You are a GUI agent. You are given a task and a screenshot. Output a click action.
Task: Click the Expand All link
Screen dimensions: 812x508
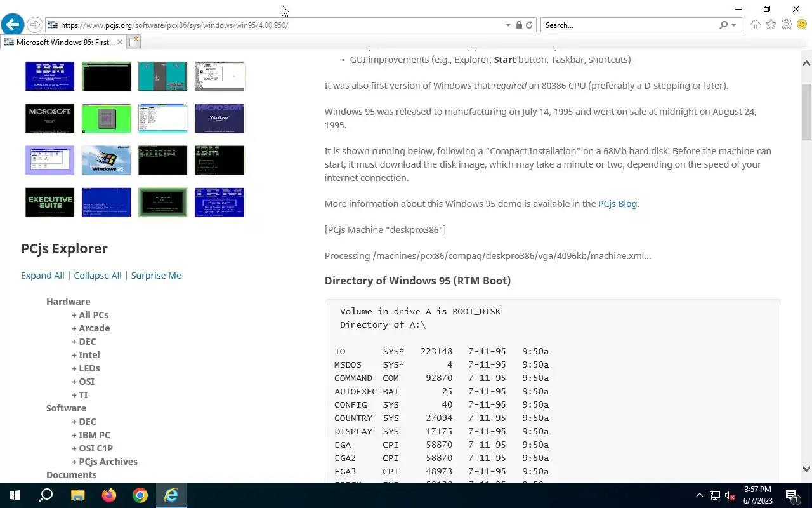[43, 276]
